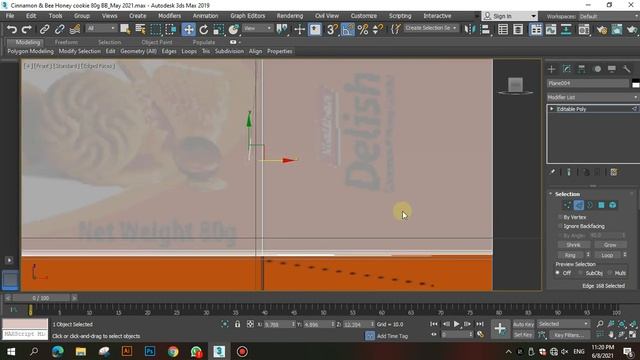This screenshot has height=360, width=640.
Task: Open the Scene Explorer toggle icon
Action: coord(503,29)
